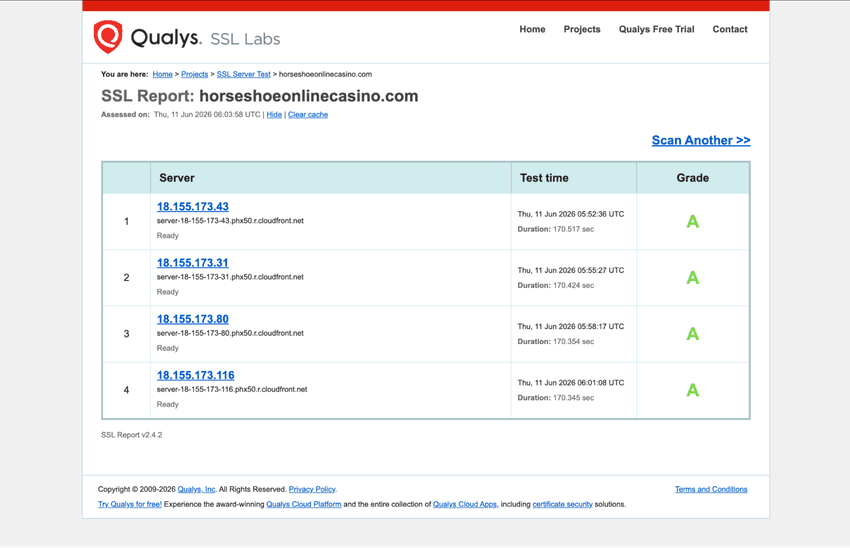850x548 pixels.
Task: Click the Grade column header
Action: click(x=693, y=178)
